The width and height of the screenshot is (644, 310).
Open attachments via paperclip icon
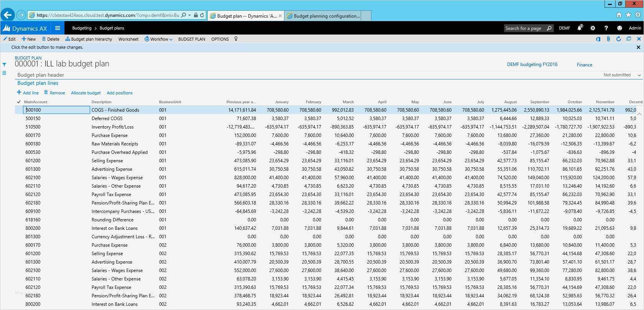[608, 39]
